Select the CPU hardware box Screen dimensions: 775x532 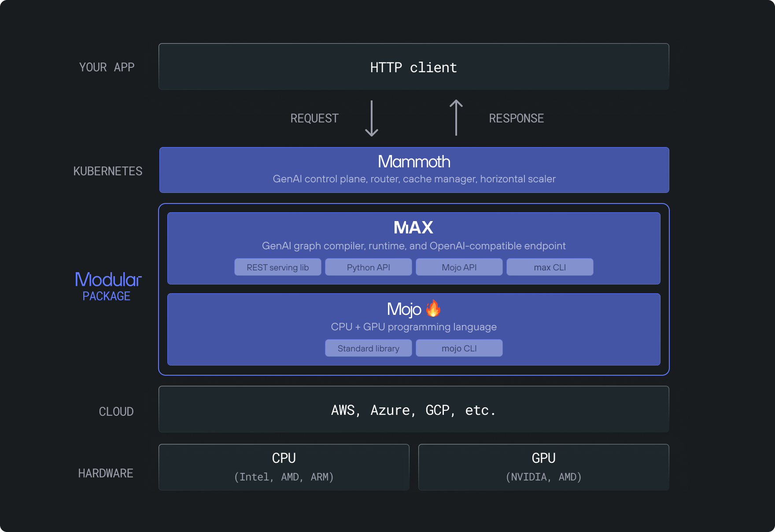(x=284, y=467)
